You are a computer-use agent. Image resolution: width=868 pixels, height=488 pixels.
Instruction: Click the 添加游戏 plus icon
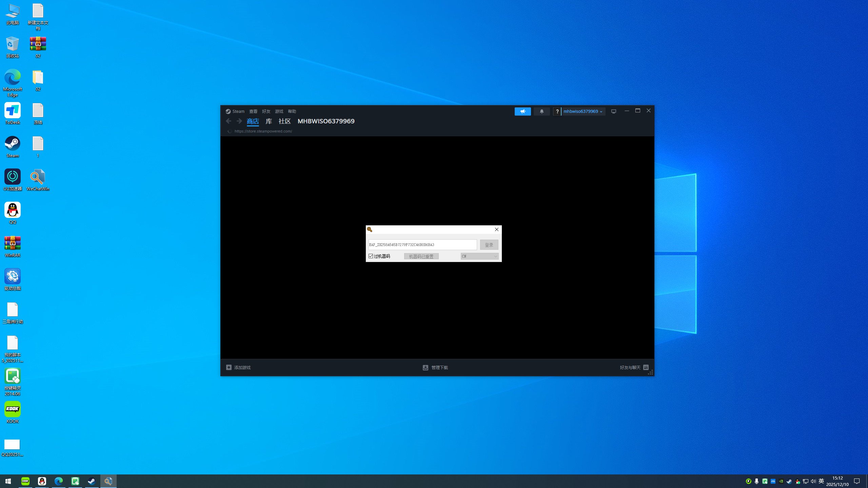click(x=229, y=367)
